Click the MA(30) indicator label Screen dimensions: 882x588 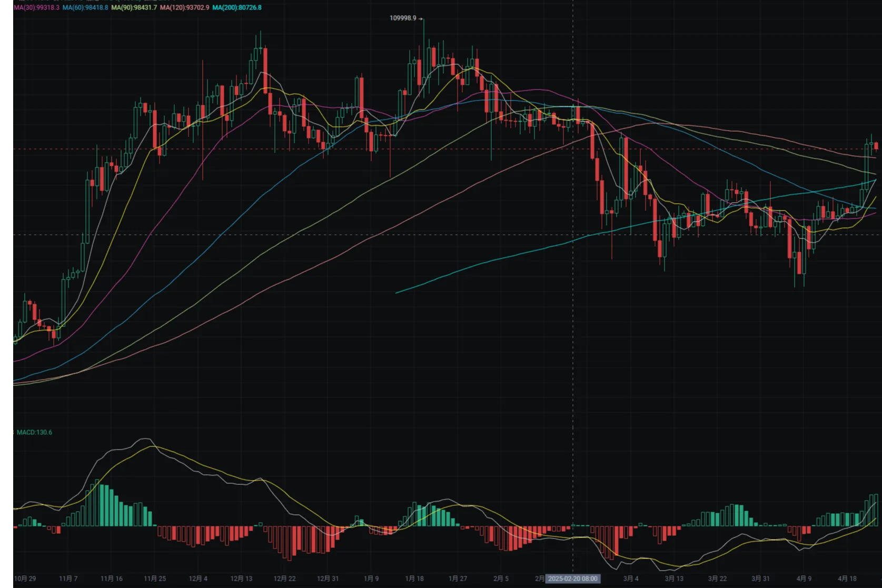tap(36, 8)
